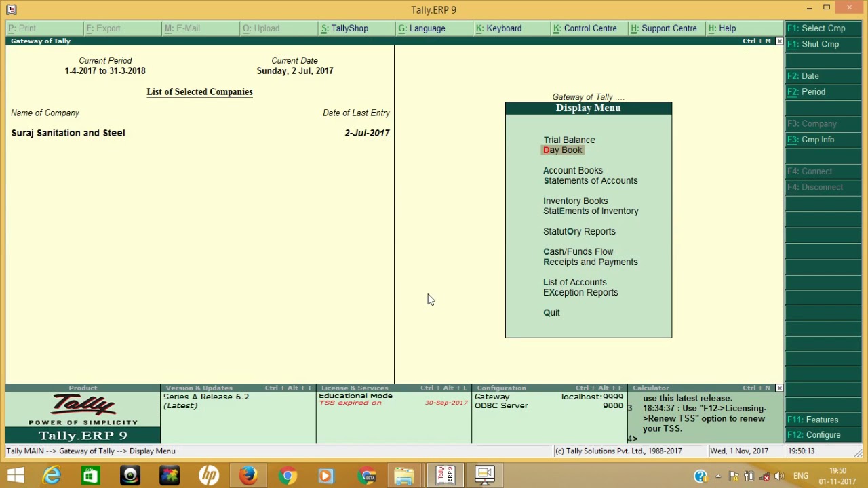Open Statements of Inventory
Screen dimensions: 868x488
(x=591, y=211)
